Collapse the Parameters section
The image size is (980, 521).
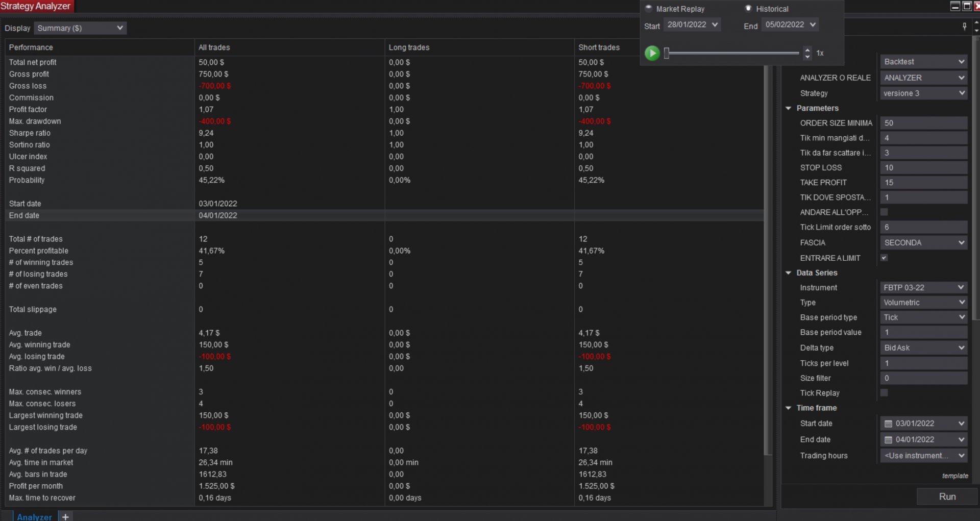point(788,108)
